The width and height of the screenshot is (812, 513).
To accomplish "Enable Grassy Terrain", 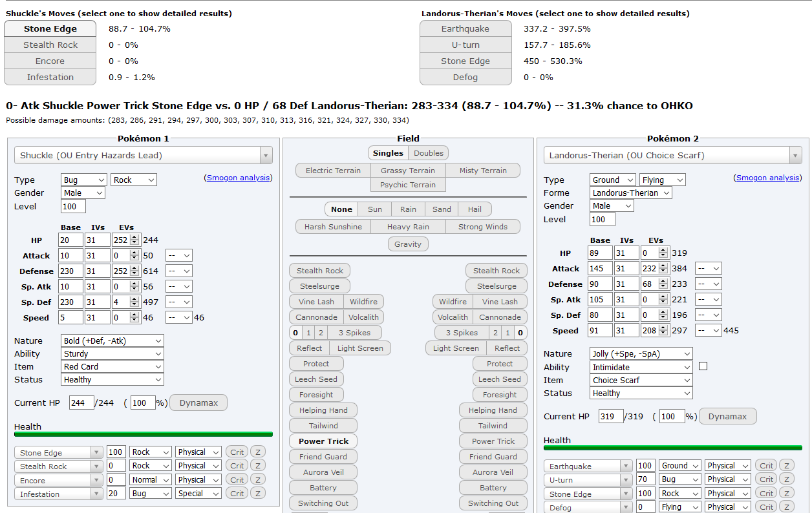I will (x=408, y=171).
